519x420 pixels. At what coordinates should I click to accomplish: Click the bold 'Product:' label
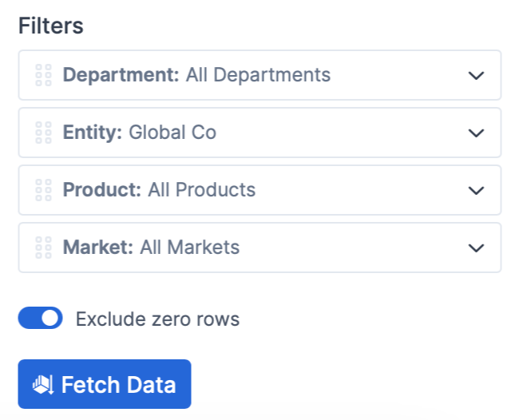[102, 190]
